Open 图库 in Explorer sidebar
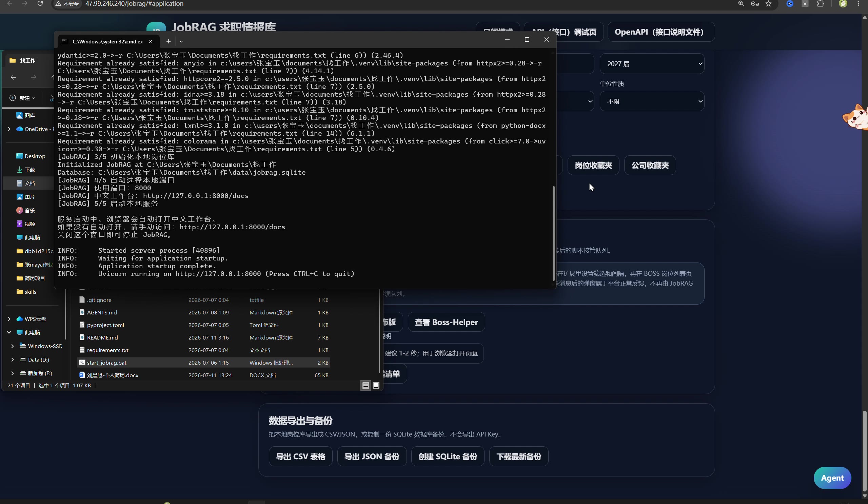 coord(26,115)
